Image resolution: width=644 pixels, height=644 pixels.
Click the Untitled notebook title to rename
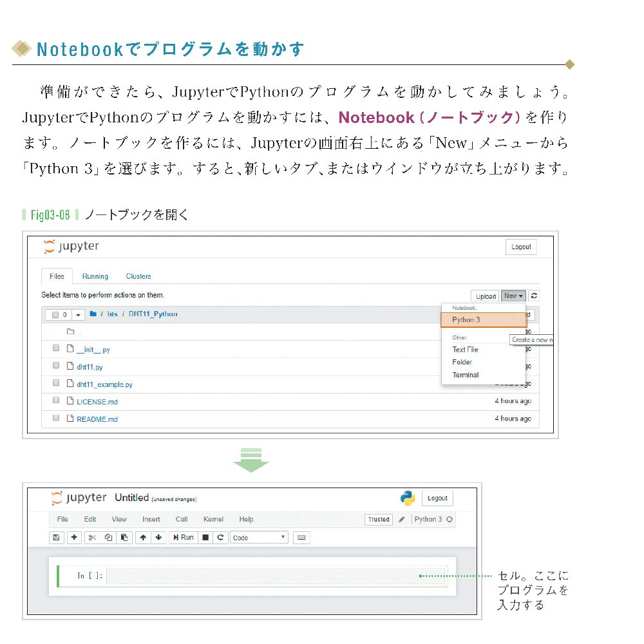click(131, 498)
